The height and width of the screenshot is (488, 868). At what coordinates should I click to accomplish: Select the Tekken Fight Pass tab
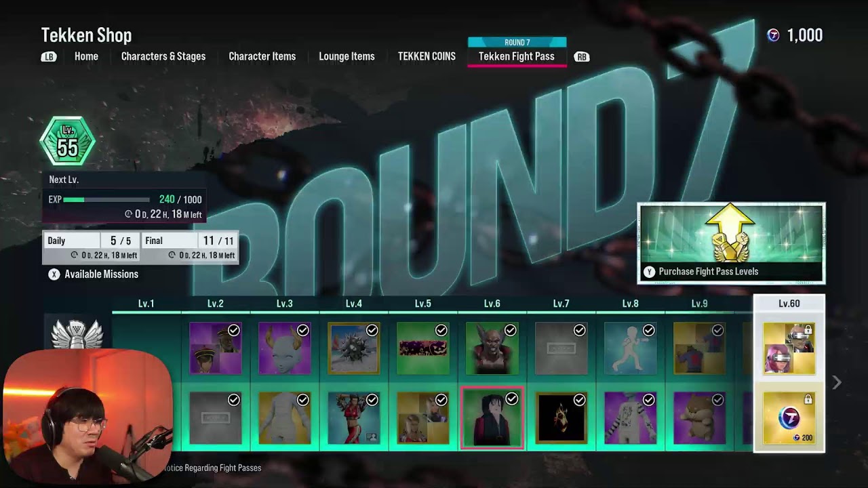[x=517, y=56]
